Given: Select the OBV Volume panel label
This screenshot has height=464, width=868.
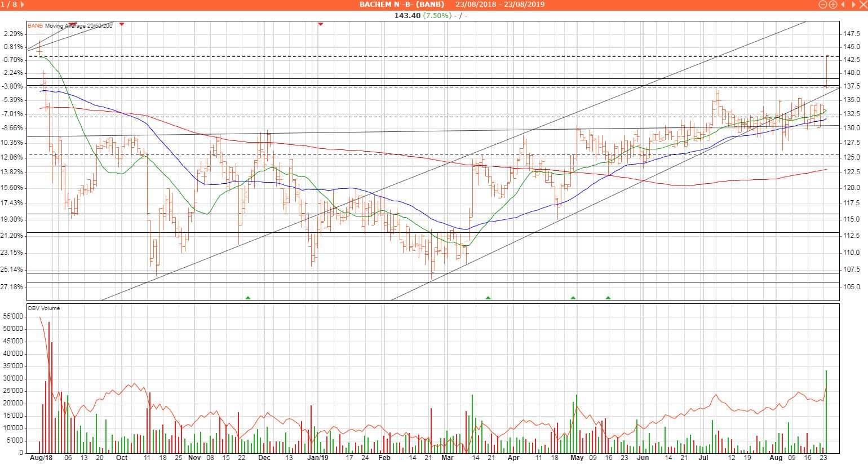Looking at the screenshot, I should [x=44, y=308].
